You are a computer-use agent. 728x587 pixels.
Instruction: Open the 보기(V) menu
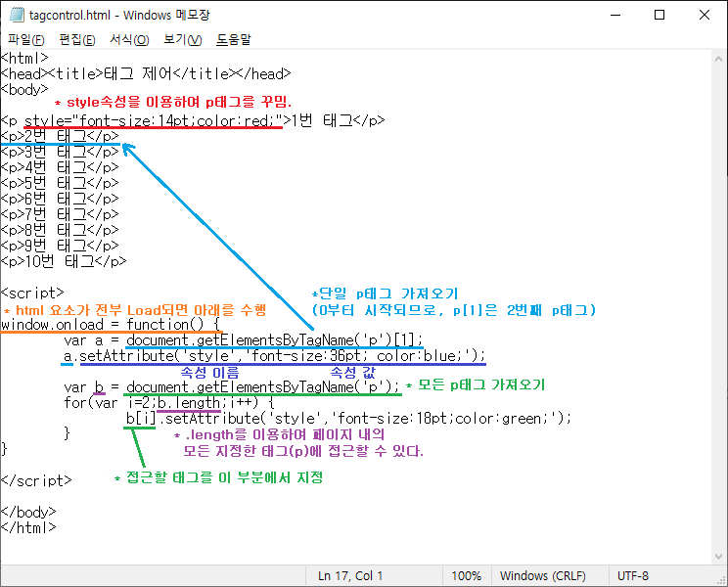182,40
